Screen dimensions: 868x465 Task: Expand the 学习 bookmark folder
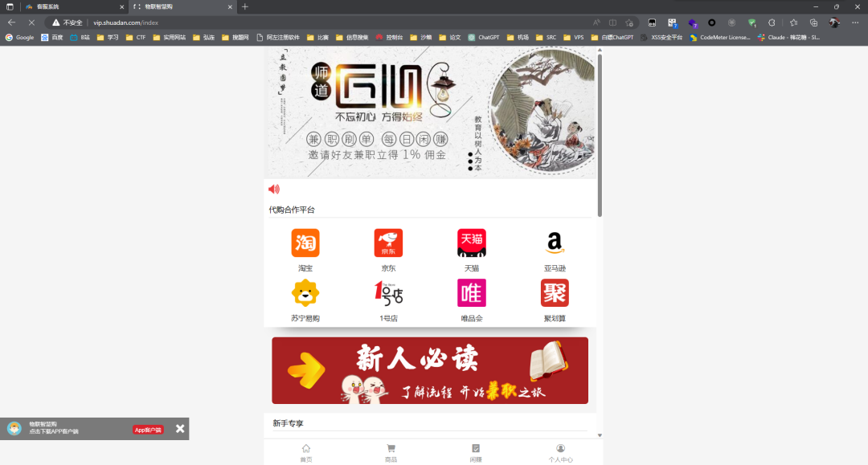(108, 38)
